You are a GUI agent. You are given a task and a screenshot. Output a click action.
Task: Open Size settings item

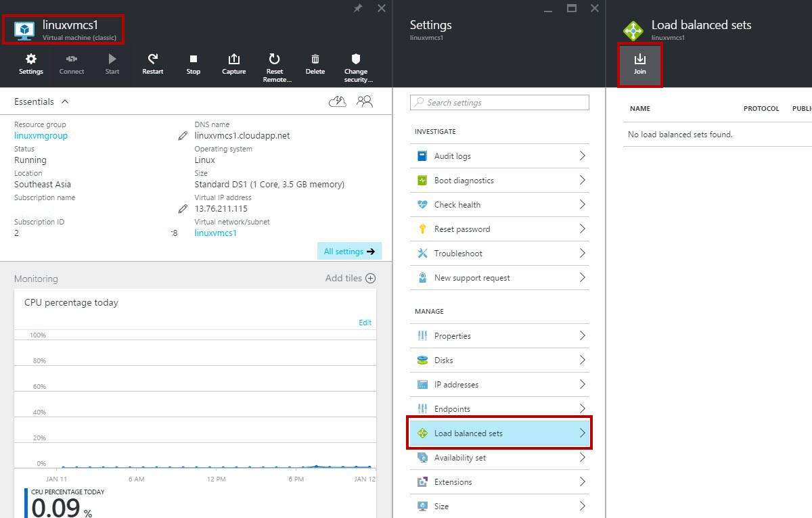coord(499,506)
